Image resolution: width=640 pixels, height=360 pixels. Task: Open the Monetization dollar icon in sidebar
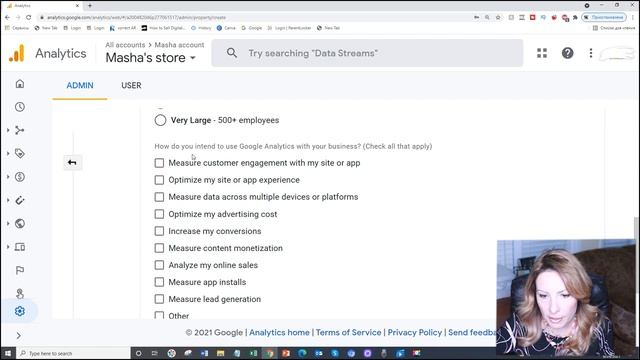coord(20,177)
